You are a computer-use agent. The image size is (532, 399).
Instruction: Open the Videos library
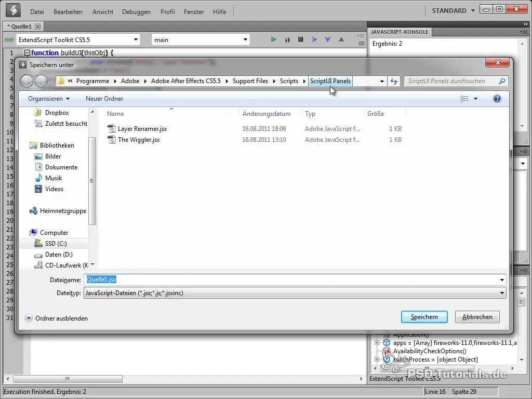(49, 189)
